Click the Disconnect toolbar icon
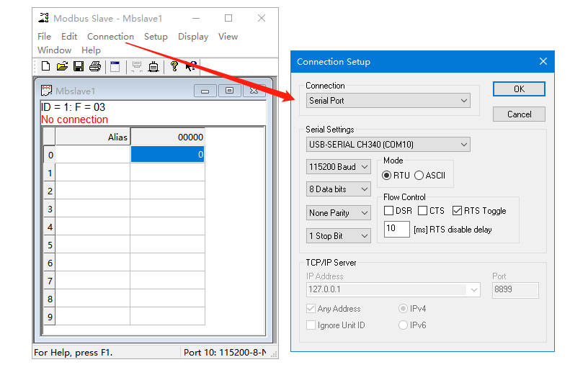This screenshot has height=375, width=588. 153,67
